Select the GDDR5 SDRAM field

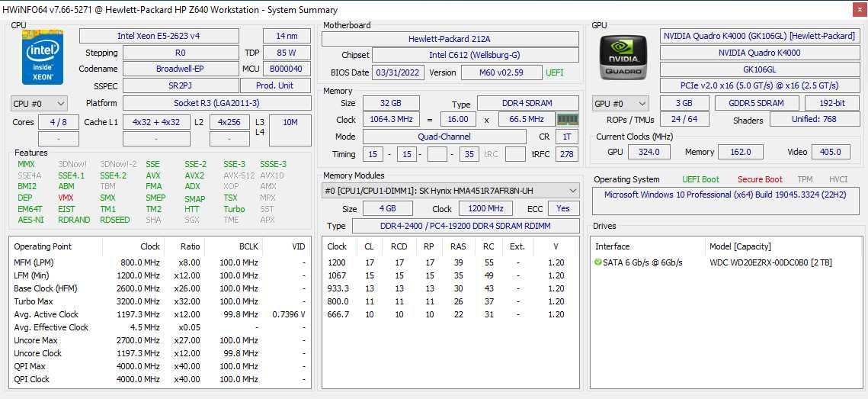tap(756, 103)
